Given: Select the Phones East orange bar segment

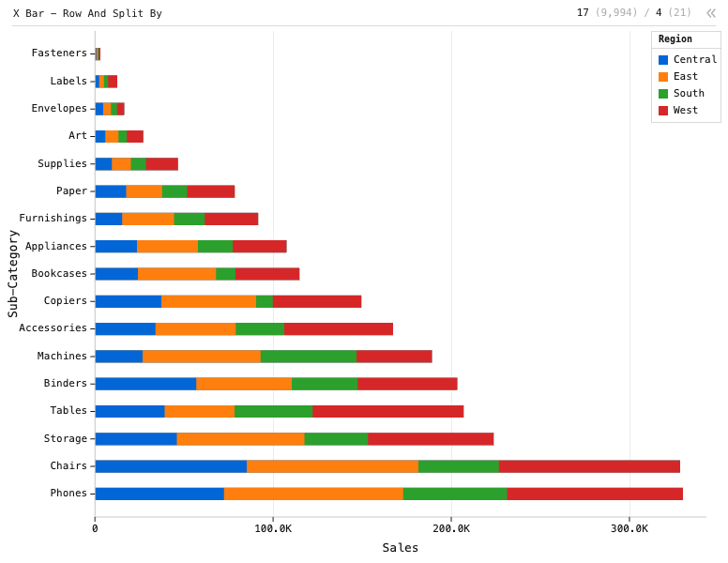Looking at the screenshot, I should click(313, 494).
